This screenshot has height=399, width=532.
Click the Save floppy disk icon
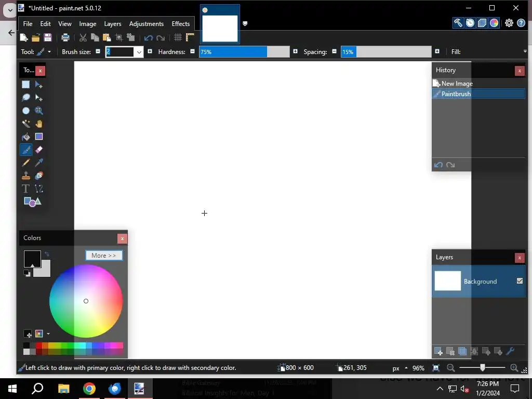pos(47,37)
